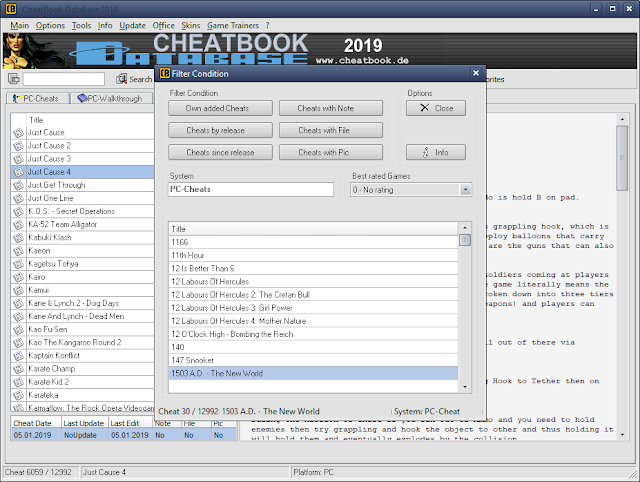This screenshot has height=482, width=640.
Task: Click the cheat text pane scrollbar thumb
Action: [x=622, y=158]
